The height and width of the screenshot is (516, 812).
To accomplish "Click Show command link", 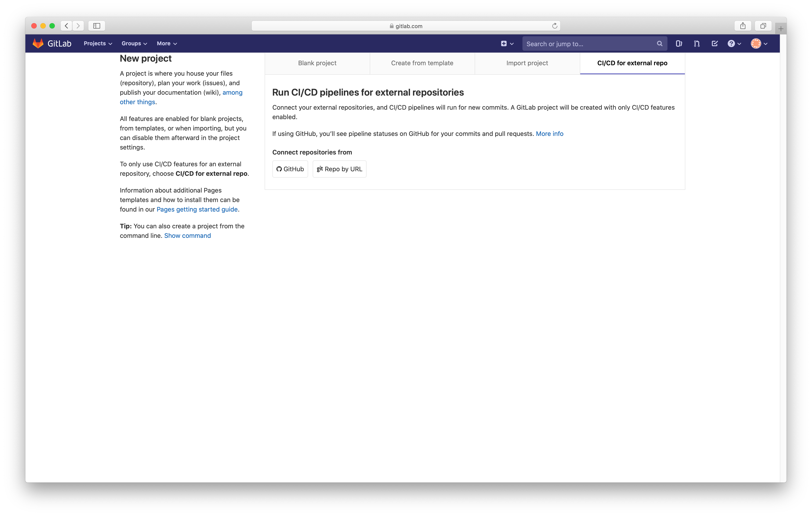I will tap(187, 235).
